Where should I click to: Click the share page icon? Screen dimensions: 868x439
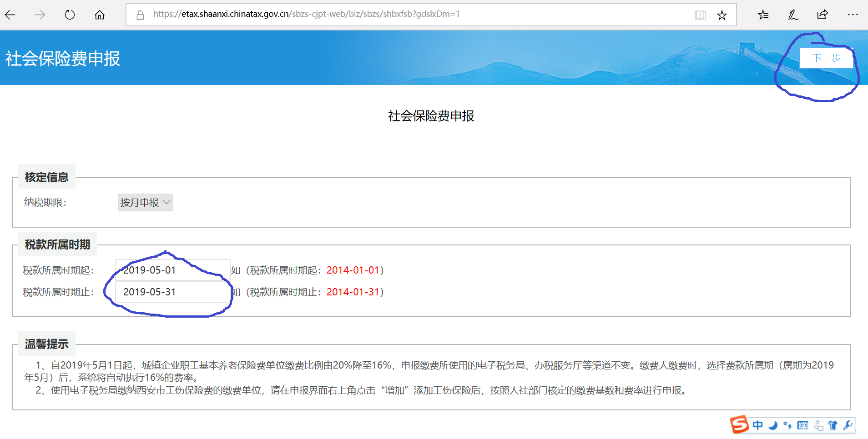(823, 15)
